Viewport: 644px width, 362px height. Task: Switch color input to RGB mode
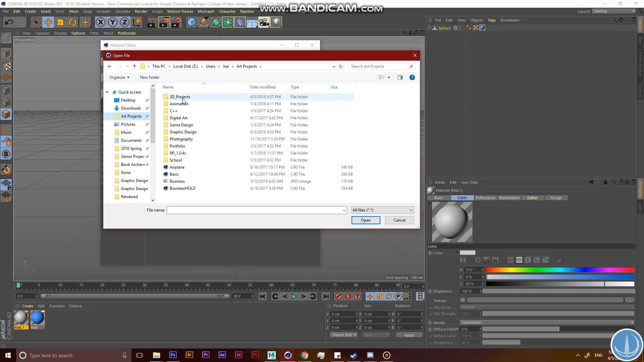(511, 260)
